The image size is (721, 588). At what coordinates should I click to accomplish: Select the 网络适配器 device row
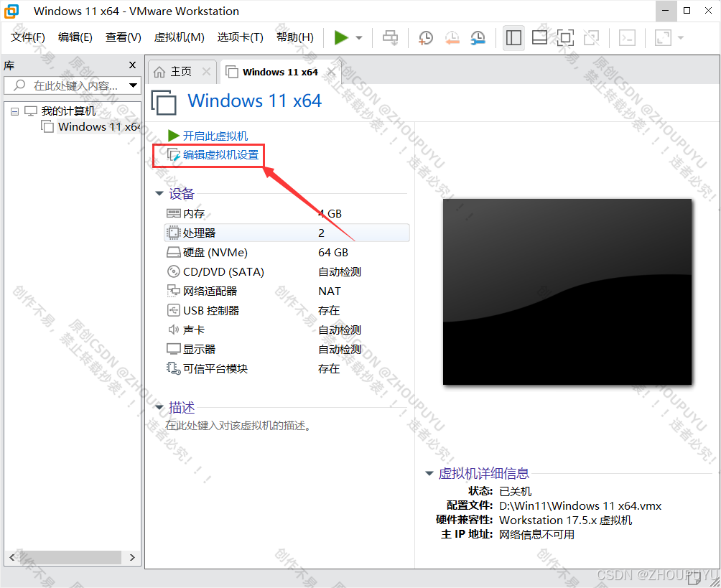287,291
